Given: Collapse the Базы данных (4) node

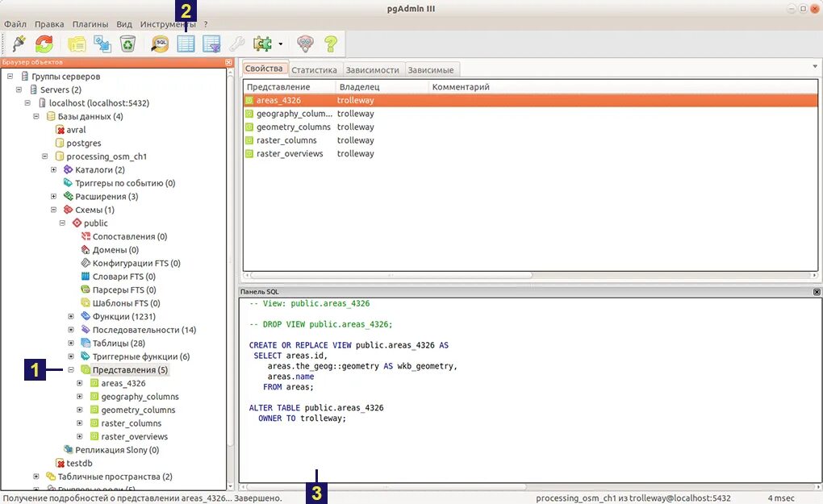Looking at the screenshot, I should [36, 116].
